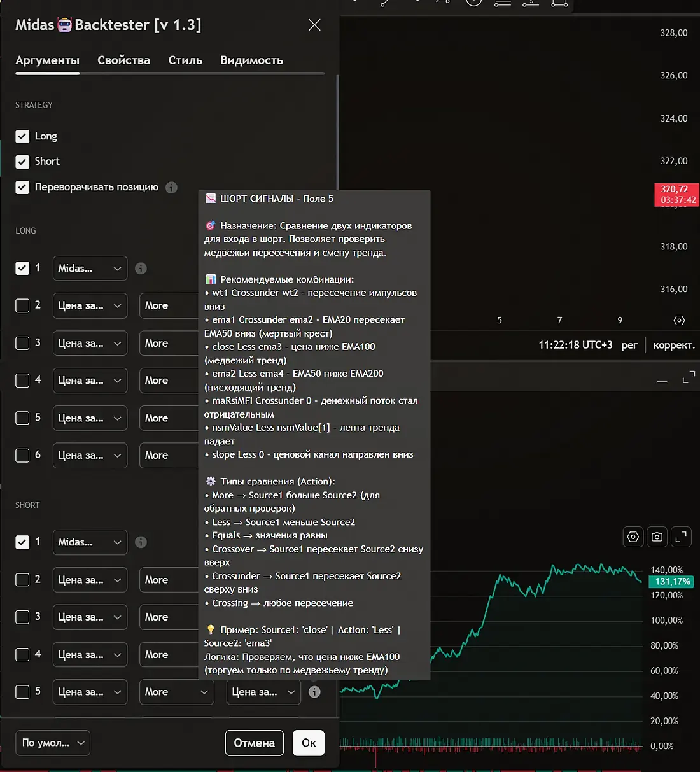
Task: Open the Стиль tab
Action: click(185, 60)
